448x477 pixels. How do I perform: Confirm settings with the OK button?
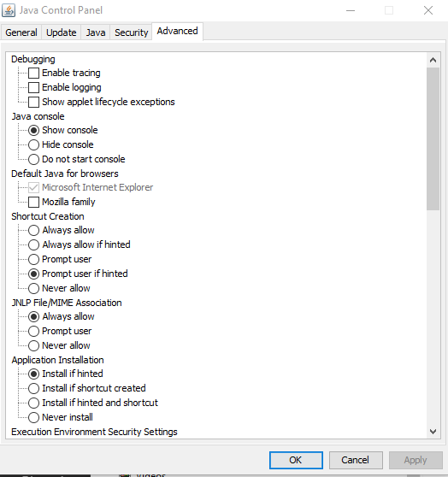coord(296,460)
